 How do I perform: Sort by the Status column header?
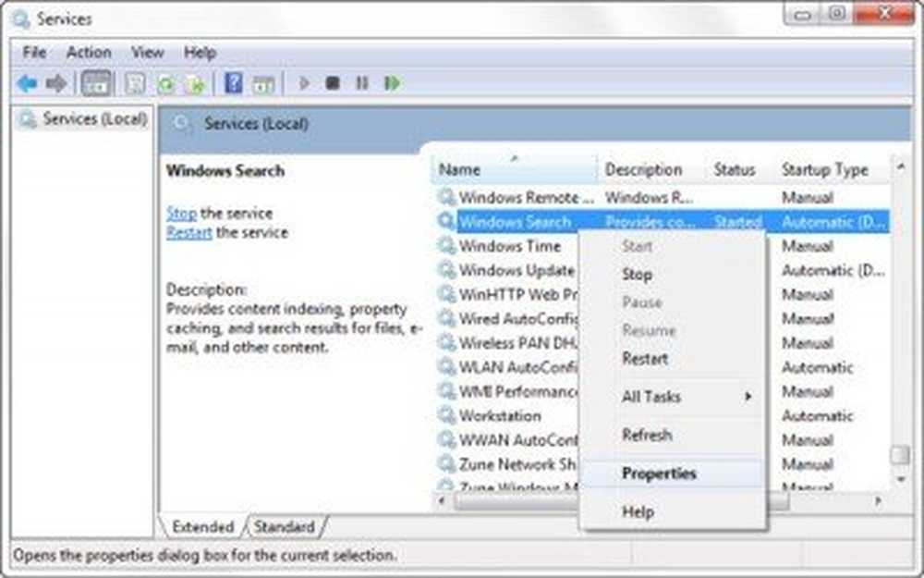(740, 170)
